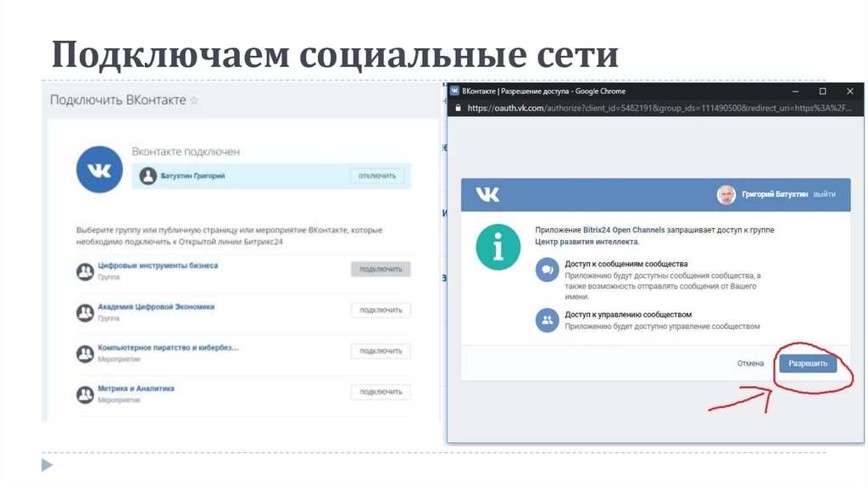Click Отмена in the access dialog

(x=750, y=363)
